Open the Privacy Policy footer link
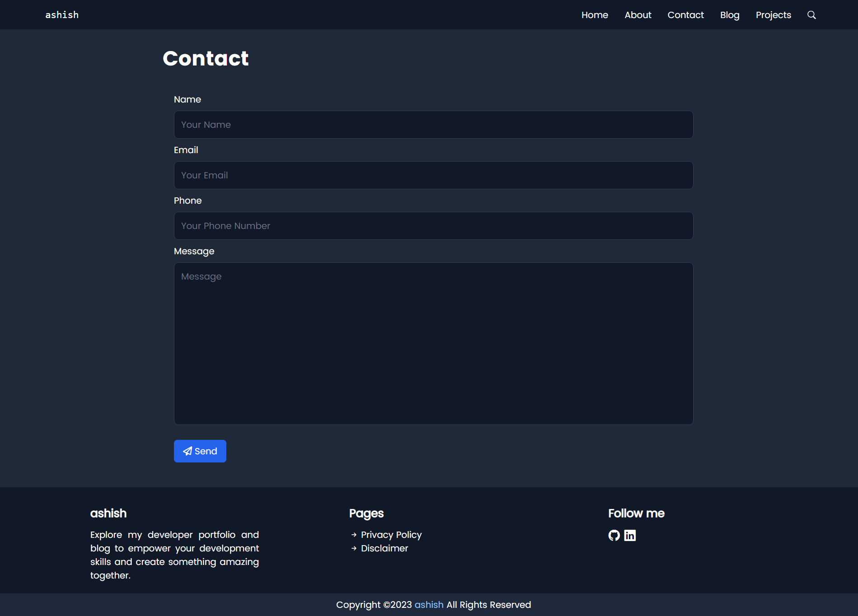This screenshot has width=858, height=616. tap(391, 535)
